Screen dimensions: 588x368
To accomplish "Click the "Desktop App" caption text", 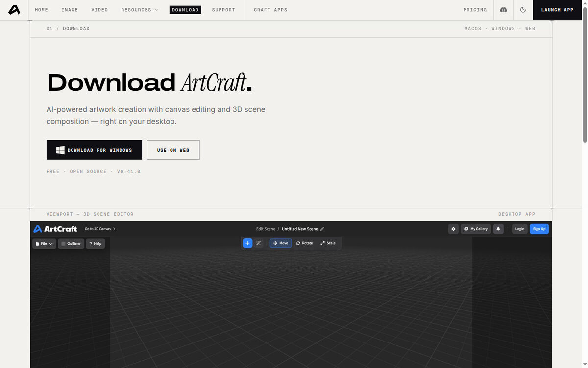I will 516,214.
